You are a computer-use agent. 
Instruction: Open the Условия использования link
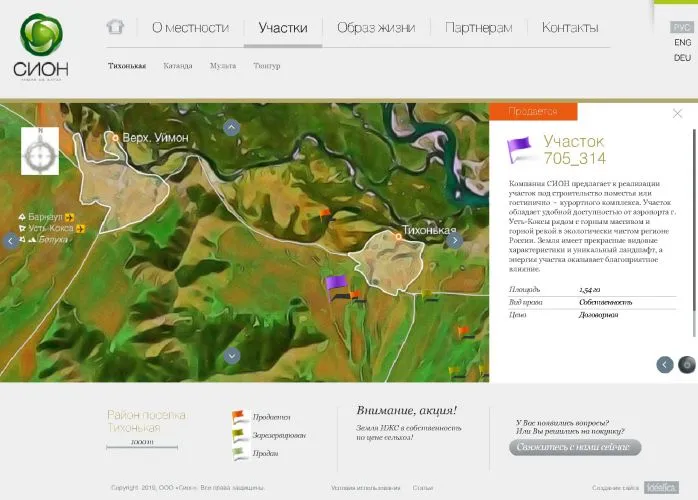point(365,488)
